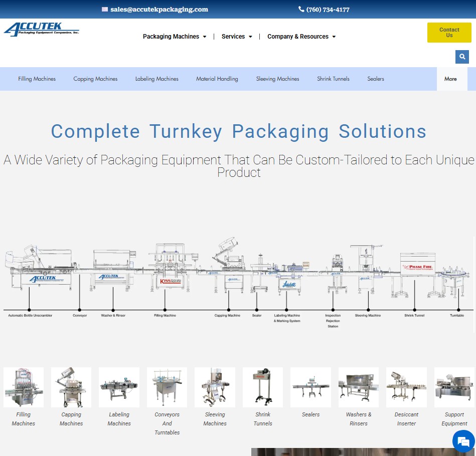
Task: Go to Shrink Tunnels in category bar
Action: coord(333,79)
